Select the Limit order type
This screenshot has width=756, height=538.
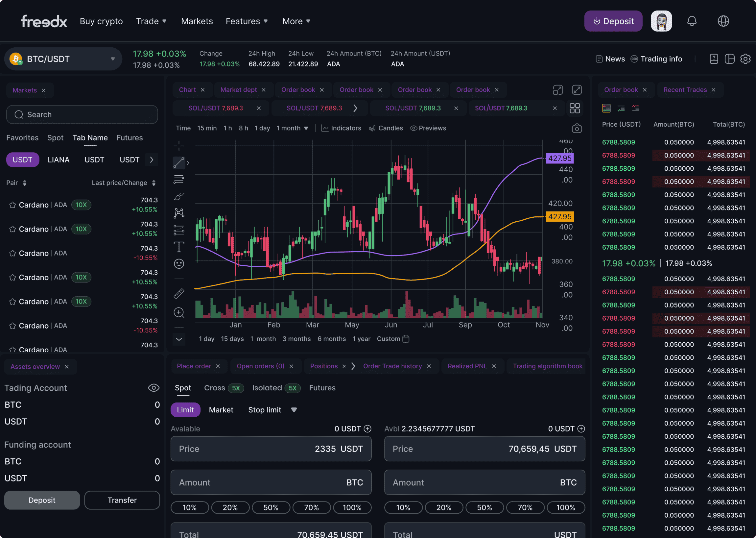(185, 410)
